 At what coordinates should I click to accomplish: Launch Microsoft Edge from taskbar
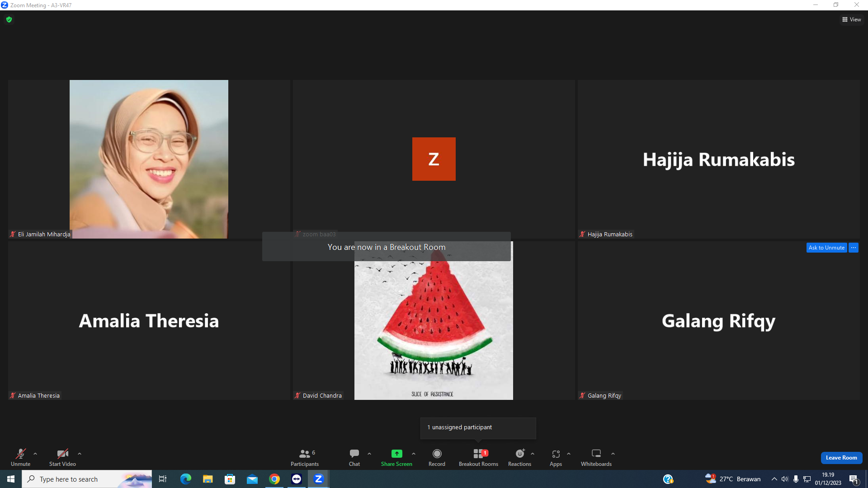pos(185,479)
